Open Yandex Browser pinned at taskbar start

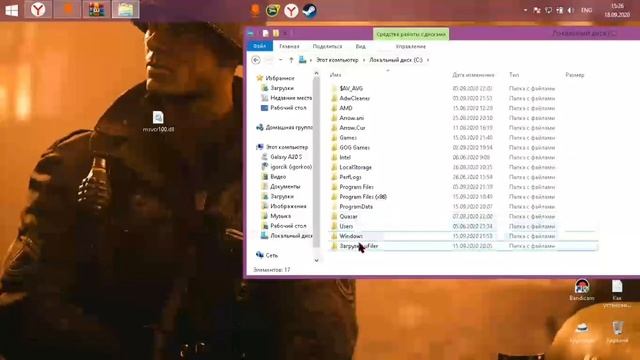coord(38,10)
